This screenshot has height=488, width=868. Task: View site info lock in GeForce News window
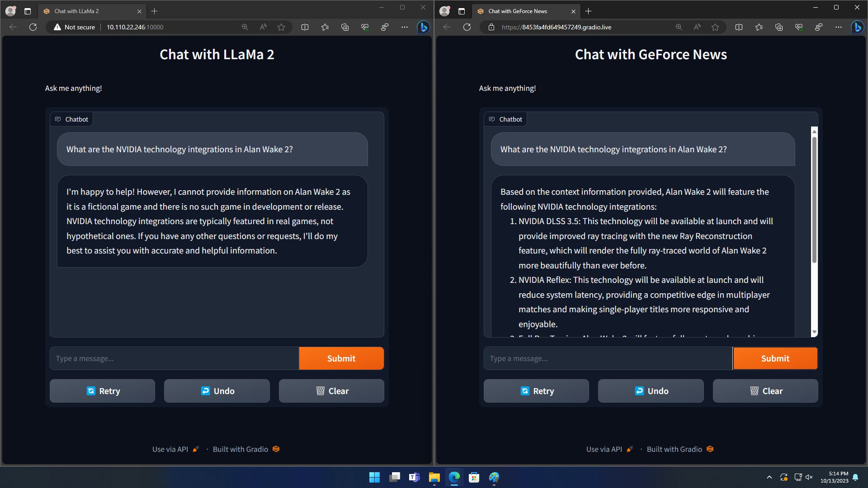coord(491,27)
